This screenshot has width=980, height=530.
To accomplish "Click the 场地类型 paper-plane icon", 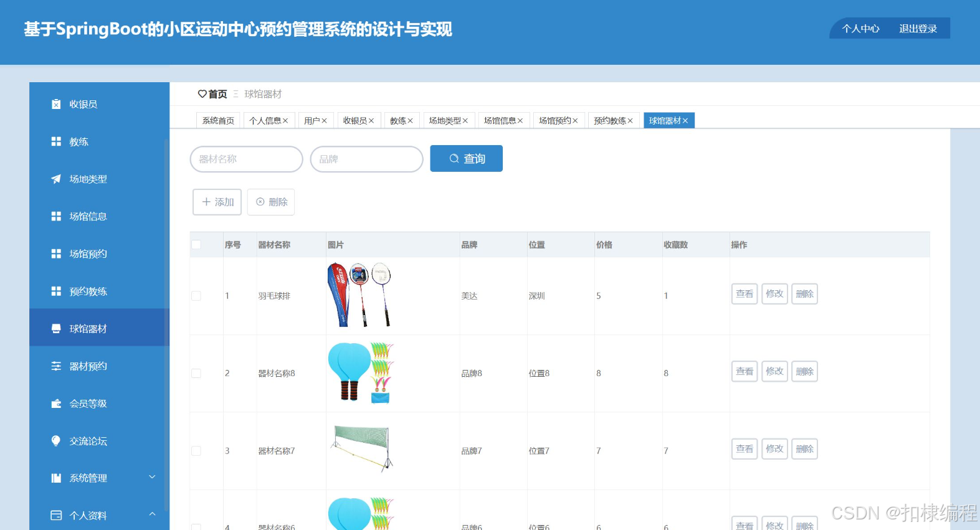I will coord(56,179).
